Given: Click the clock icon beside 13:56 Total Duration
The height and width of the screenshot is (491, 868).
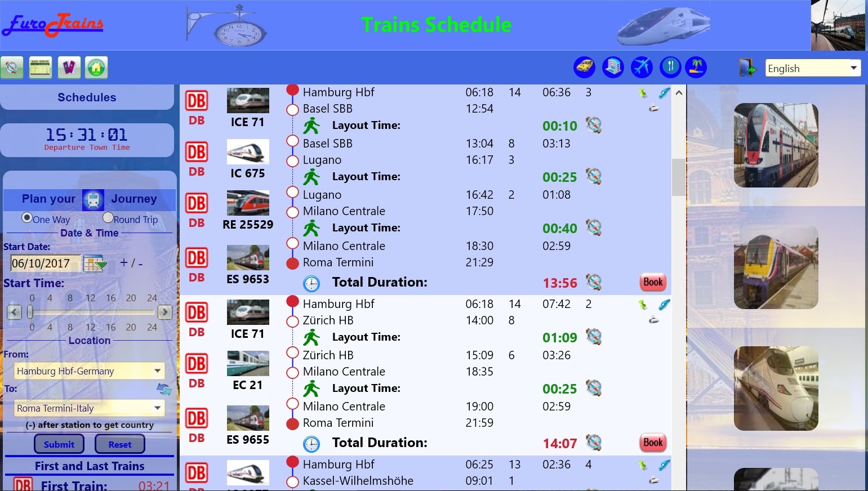Looking at the screenshot, I should (x=311, y=283).
